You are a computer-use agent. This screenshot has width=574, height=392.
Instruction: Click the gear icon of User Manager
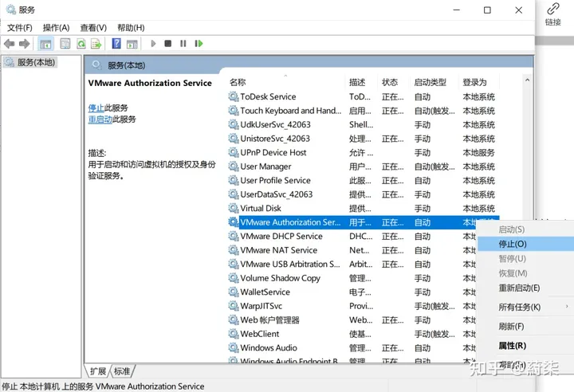tap(234, 167)
